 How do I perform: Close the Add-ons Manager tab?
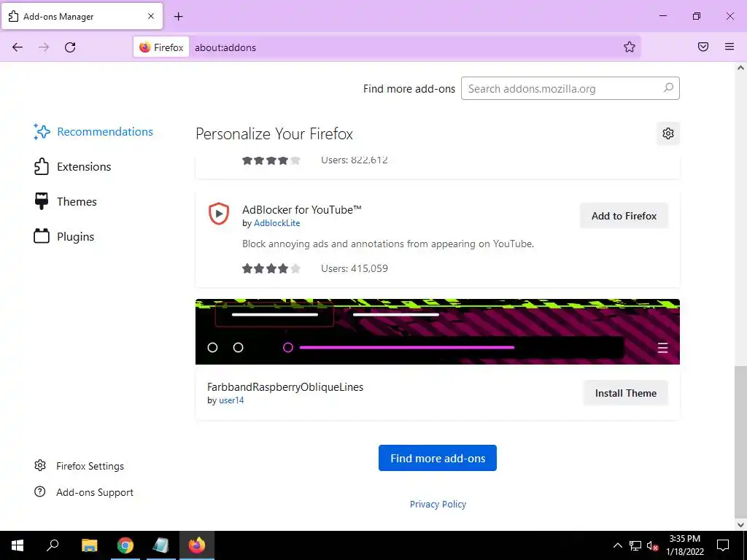click(151, 16)
